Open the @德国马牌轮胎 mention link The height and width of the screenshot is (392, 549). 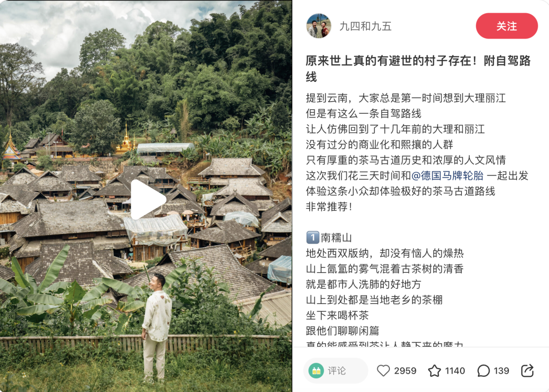coord(447,175)
